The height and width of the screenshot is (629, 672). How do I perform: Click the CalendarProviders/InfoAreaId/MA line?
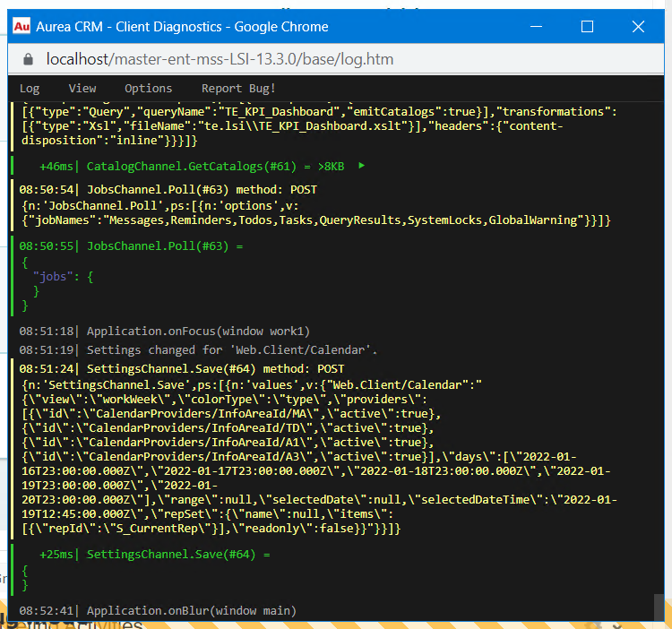[x=231, y=414]
